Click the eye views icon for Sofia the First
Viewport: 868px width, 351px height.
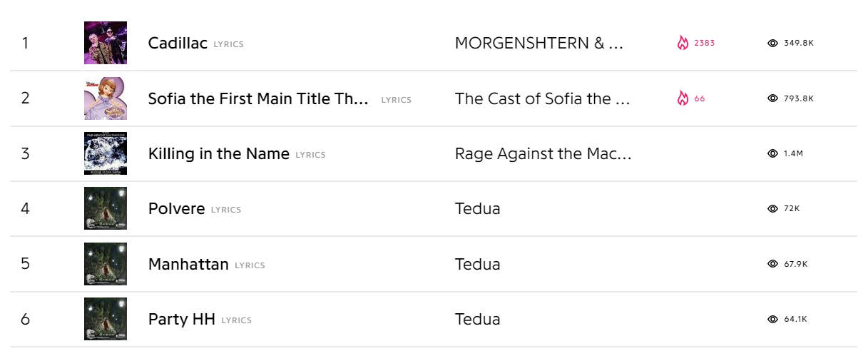point(772,98)
